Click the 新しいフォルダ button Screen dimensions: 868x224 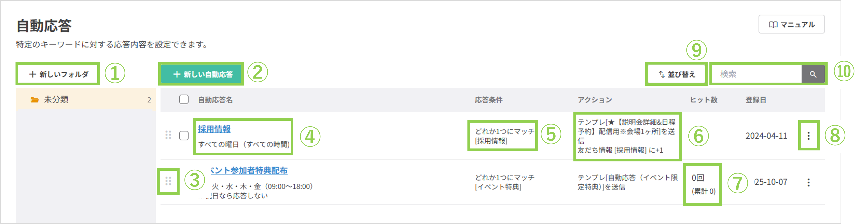[x=58, y=74]
